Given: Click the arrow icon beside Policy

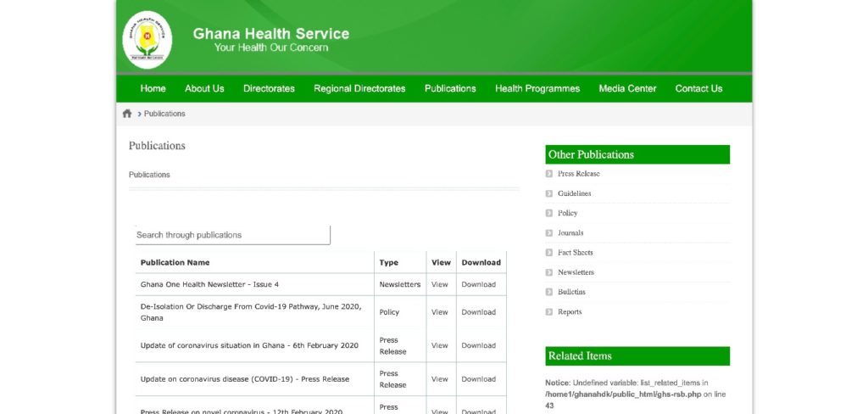Looking at the screenshot, I should click(549, 213).
